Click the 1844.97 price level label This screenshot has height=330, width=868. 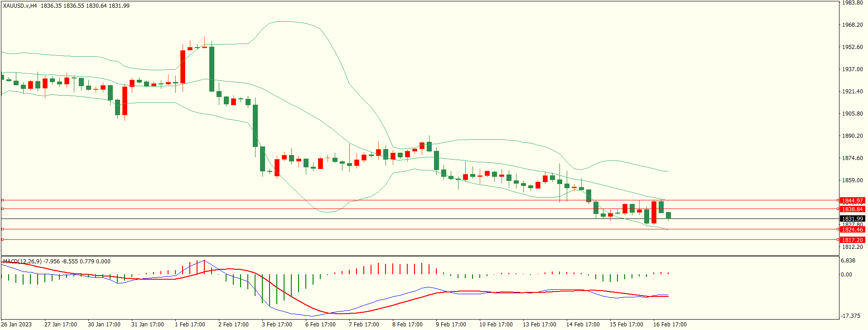coord(852,200)
